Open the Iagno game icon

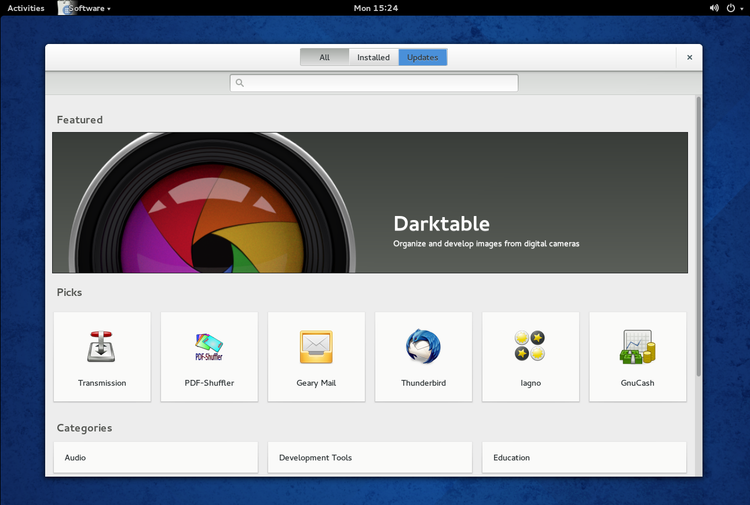point(529,347)
